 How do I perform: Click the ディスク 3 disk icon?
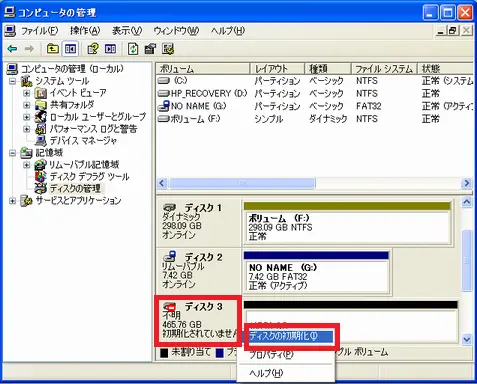point(170,306)
